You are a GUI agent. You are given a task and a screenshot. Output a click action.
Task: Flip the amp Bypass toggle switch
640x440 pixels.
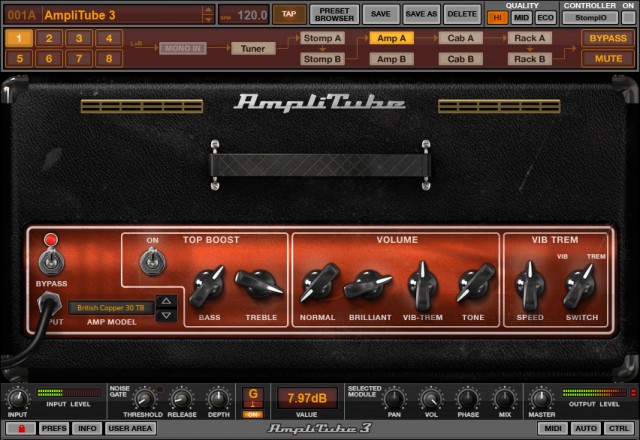pyautogui.click(x=51, y=262)
